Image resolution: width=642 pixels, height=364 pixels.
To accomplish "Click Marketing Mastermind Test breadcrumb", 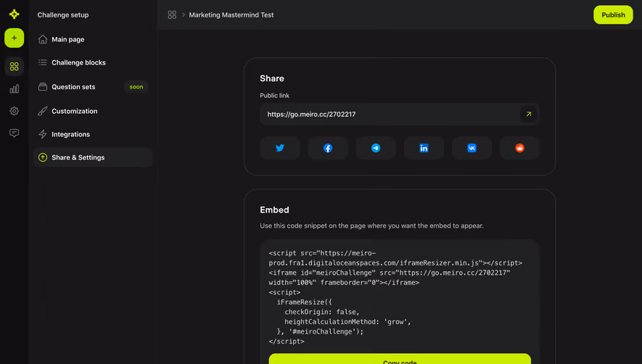I will (x=231, y=15).
